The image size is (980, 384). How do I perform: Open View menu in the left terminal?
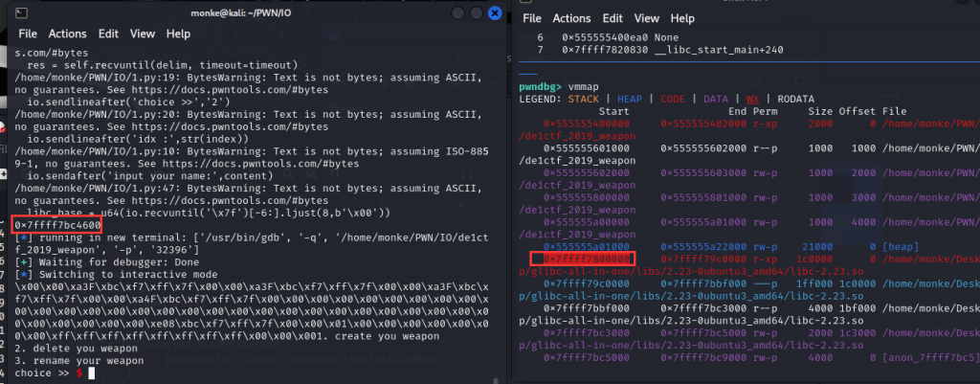(x=143, y=34)
